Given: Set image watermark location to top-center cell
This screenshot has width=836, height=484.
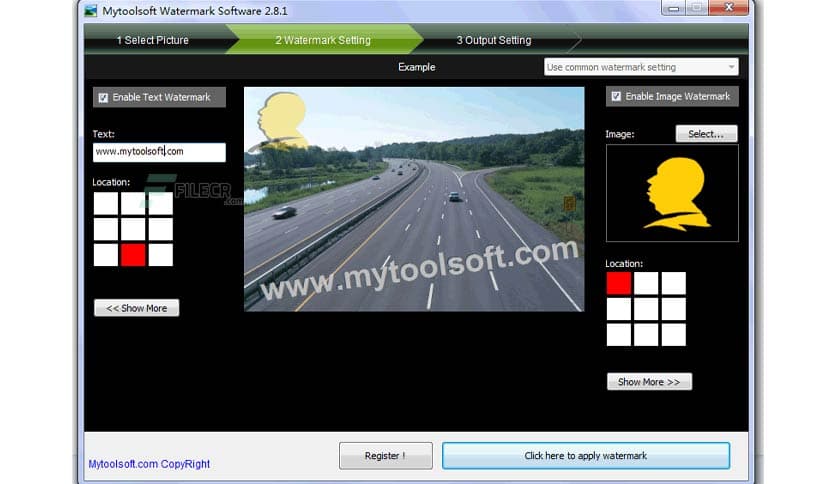Looking at the screenshot, I should [x=646, y=283].
